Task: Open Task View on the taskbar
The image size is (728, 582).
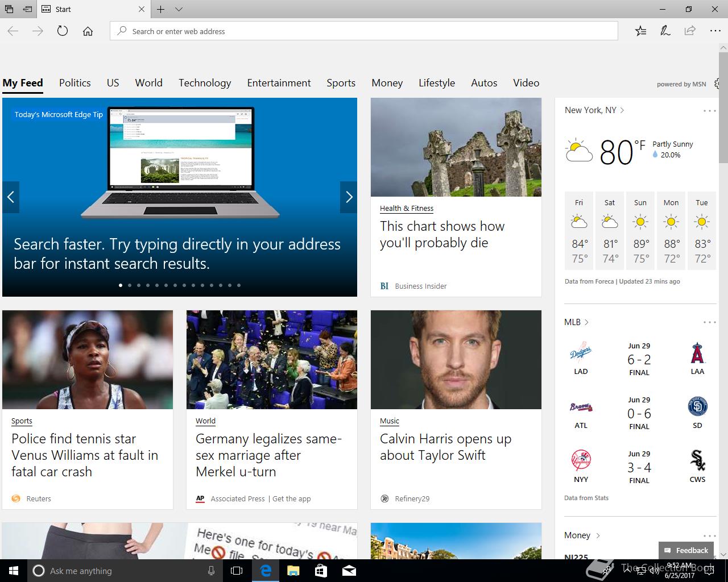Action: tap(237, 571)
